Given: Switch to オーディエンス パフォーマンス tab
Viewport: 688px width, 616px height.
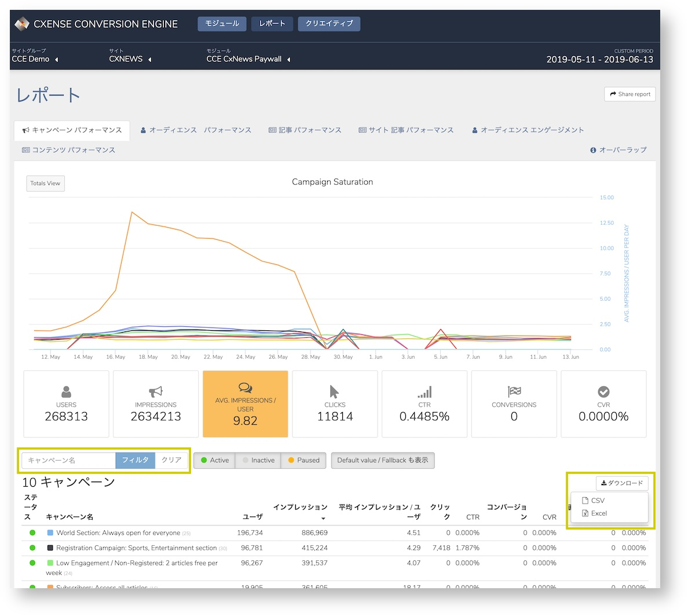Looking at the screenshot, I should 196,130.
